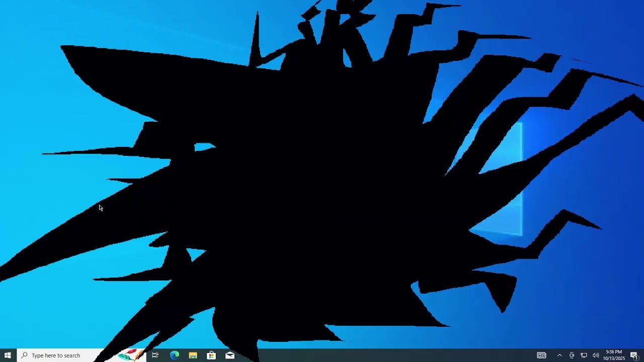Launch Microsoft Edge from the taskbar
Viewport: 644px width, 362px height.
point(175,355)
